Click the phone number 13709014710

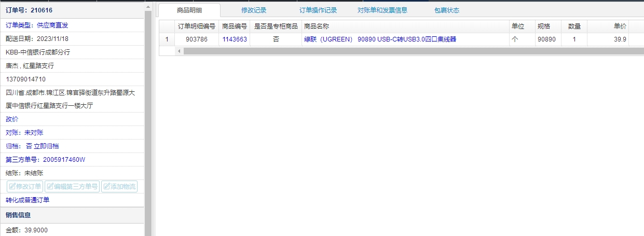(25, 79)
